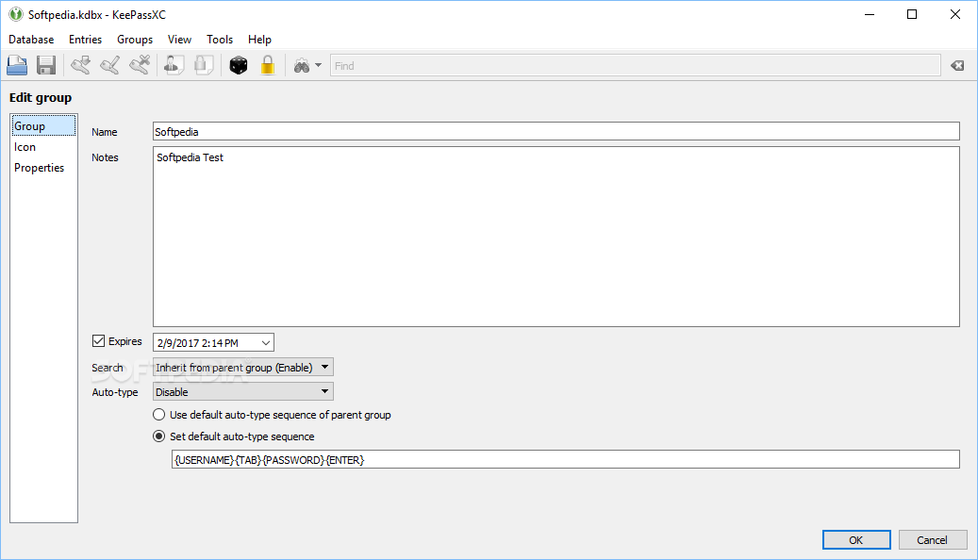Open the expiry date calendar dropdown
Image resolution: width=978 pixels, height=560 pixels.
(266, 343)
